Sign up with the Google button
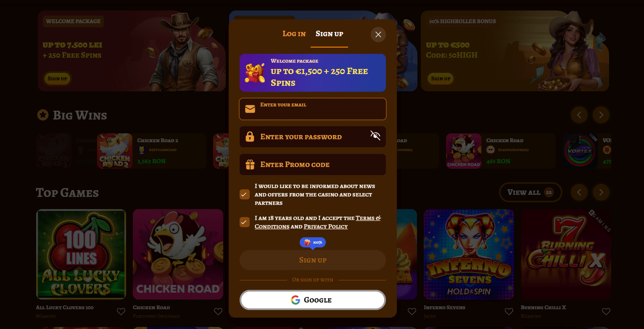This screenshot has width=644, height=329. pos(313,300)
